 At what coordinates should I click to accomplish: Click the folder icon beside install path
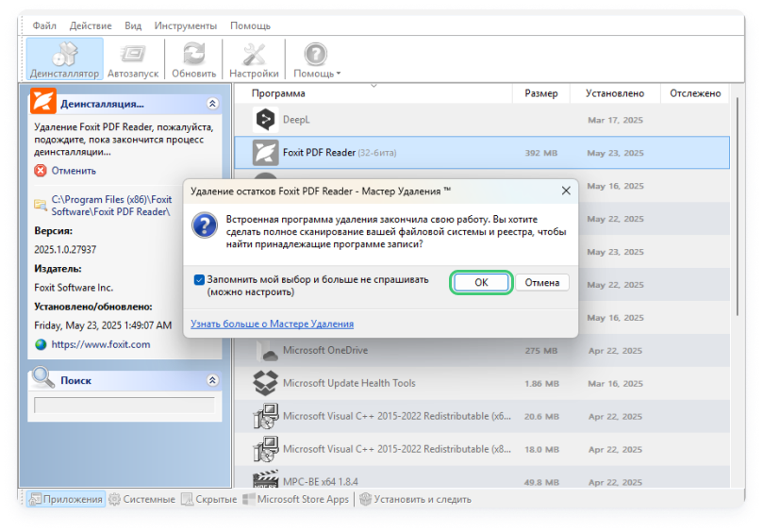tap(41, 205)
